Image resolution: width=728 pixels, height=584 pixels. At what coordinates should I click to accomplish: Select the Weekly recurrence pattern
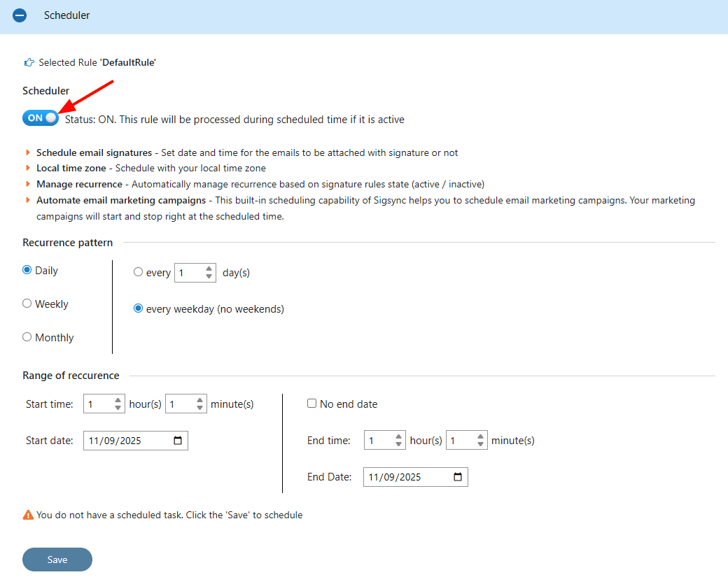27,304
